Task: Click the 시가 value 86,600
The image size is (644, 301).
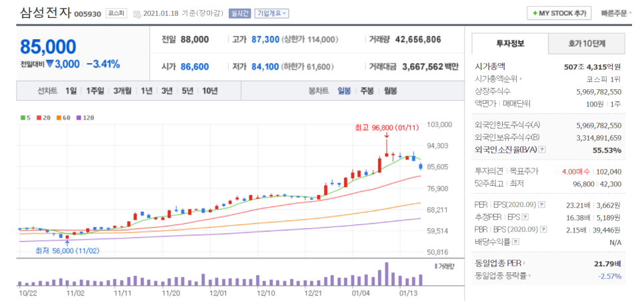Action: coord(195,67)
